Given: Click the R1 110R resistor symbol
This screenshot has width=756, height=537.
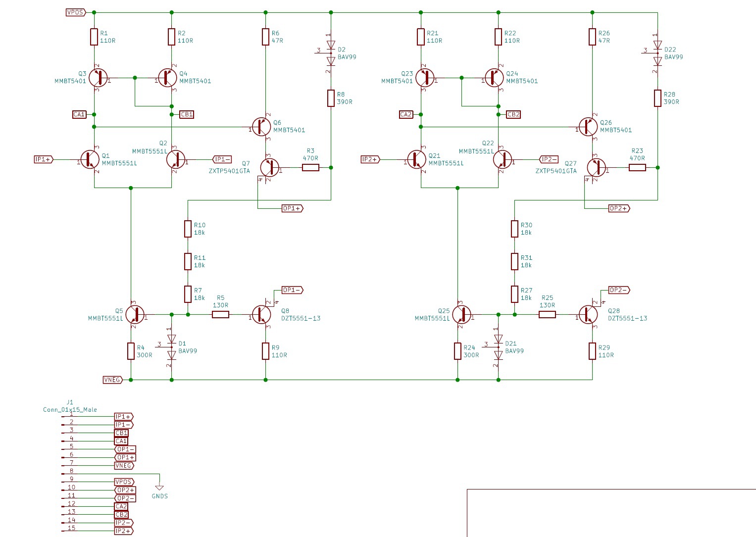Looking at the screenshot, I should click(x=94, y=37).
